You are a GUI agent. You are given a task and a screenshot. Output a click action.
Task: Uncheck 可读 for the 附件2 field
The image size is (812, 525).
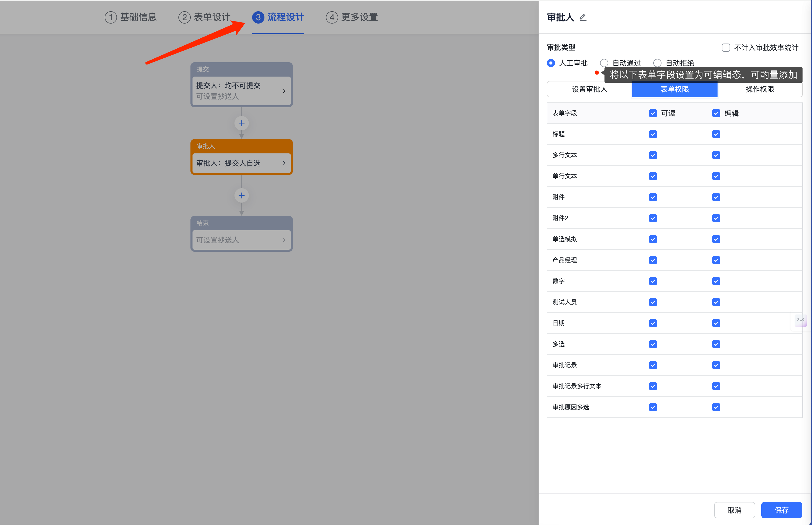[653, 218]
